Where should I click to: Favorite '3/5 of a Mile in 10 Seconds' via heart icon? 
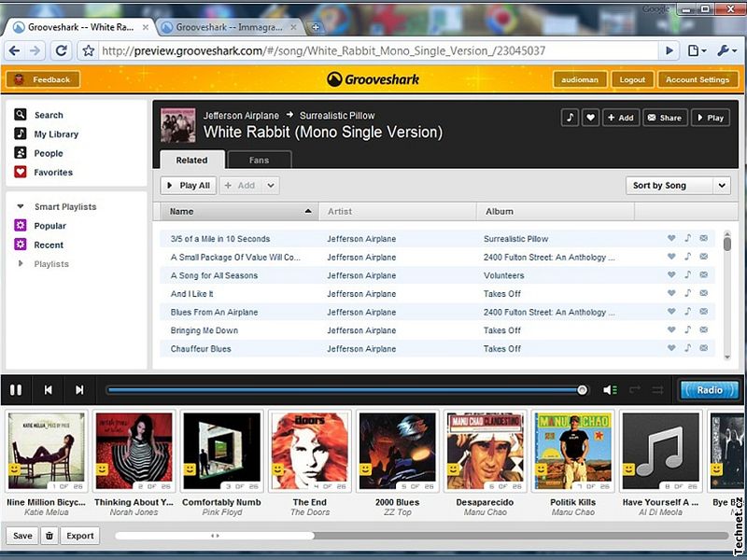tap(671, 238)
